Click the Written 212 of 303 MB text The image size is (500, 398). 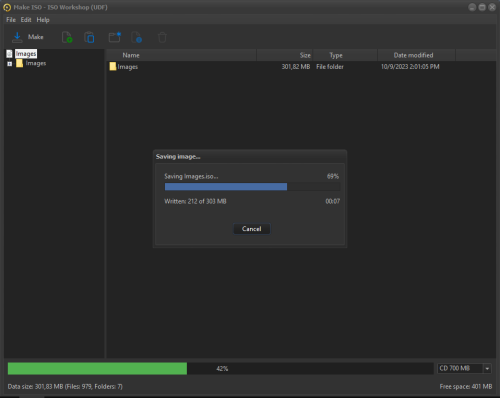coord(195,201)
